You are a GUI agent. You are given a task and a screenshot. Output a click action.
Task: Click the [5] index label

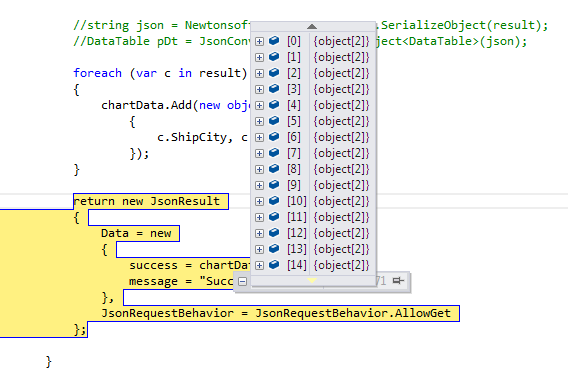[x=294, y=121]
